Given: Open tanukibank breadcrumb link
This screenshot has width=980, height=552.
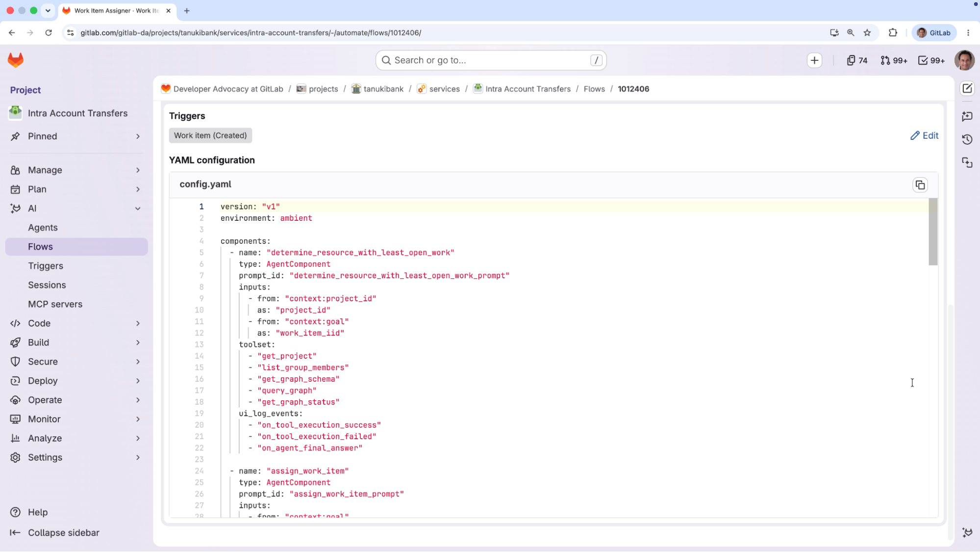Looking at the screenshot, I should 383,89.
